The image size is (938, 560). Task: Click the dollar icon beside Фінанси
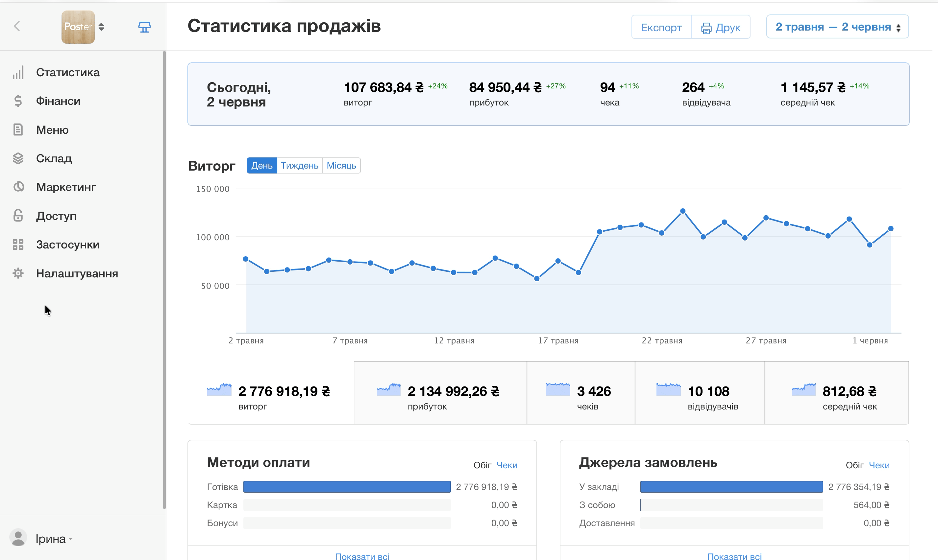tap(18, 101)
